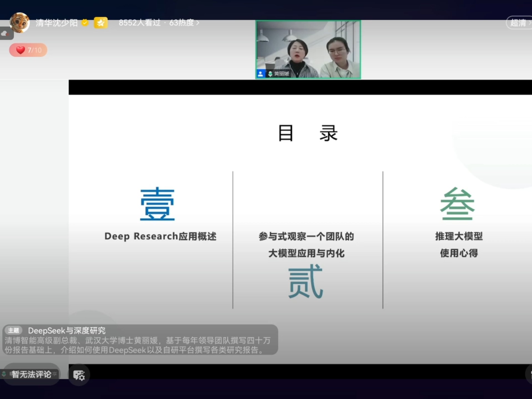Select the DeepSeek与深度研究 topic entry

coord(66,331)
